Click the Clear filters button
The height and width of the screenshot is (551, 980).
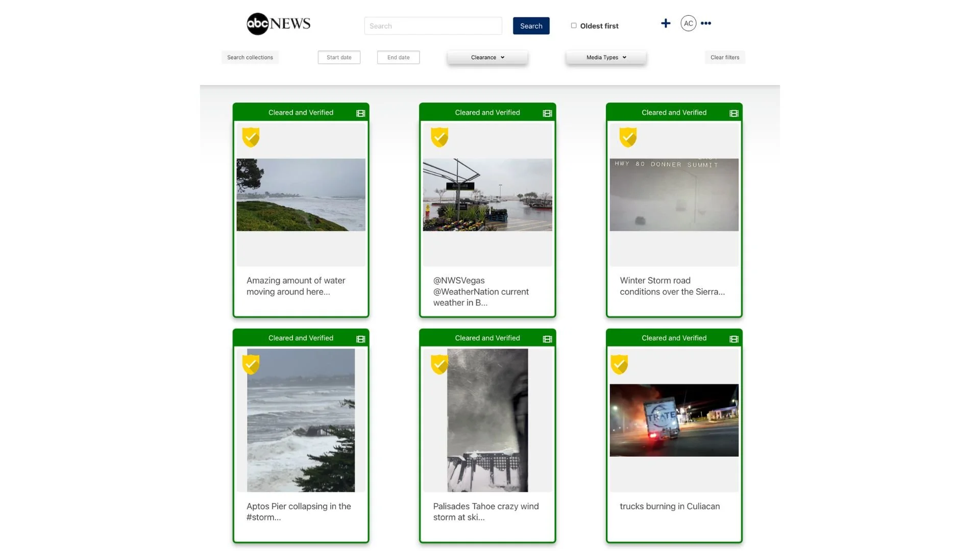tap(724, 58)
